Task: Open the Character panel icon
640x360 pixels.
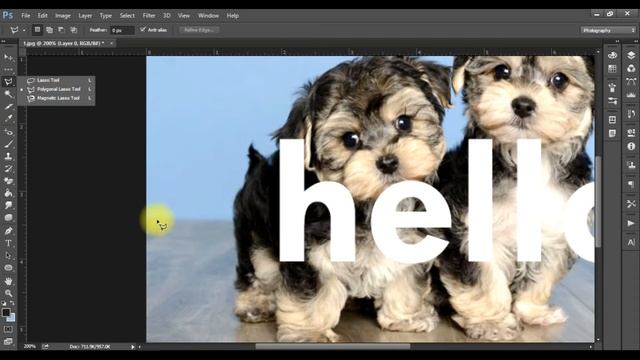Action: pyautogui.click(x=631, y=242)
